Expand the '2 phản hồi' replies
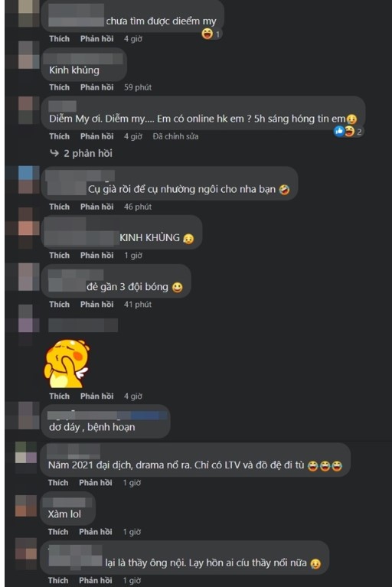The width and height of the screenshot is (392, 587). (x=87, y=153)
